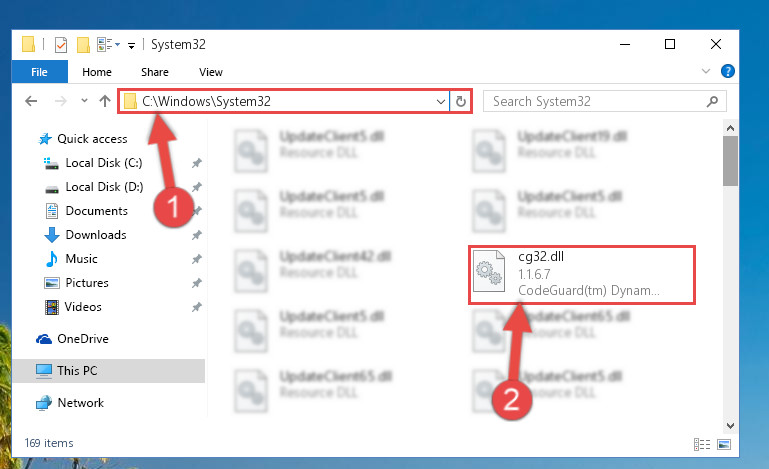Viewport: 769px width, 469px height.
Task: Click the pin icon beside Local Disk (D:)
Action: click(197, 187)
